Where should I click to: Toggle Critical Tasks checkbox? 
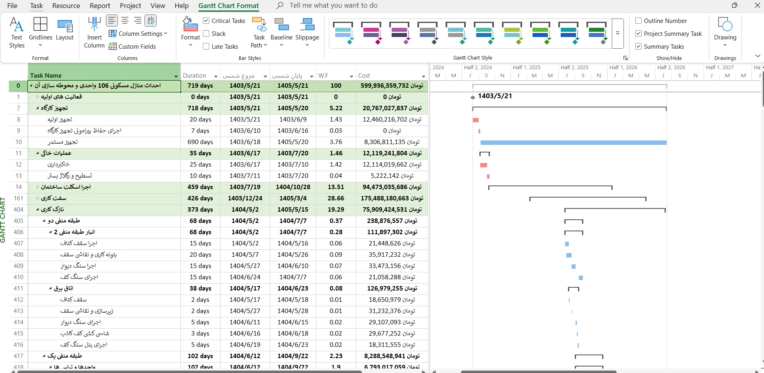206,21
